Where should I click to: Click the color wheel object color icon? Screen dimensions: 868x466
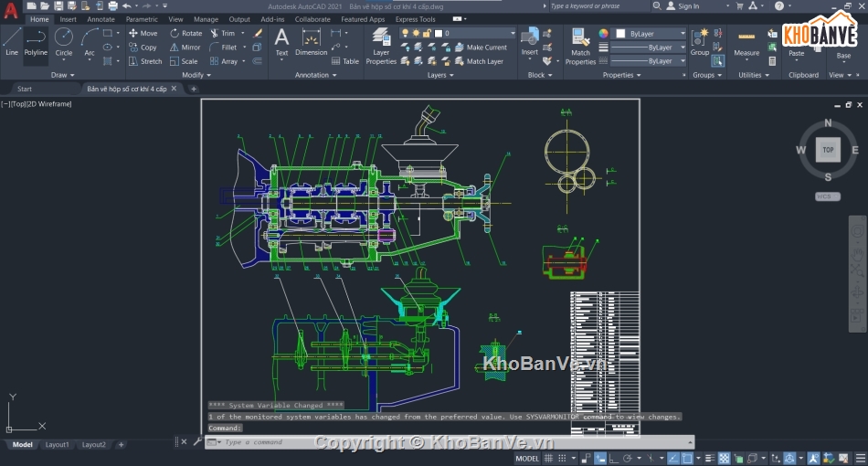(603, 34)
